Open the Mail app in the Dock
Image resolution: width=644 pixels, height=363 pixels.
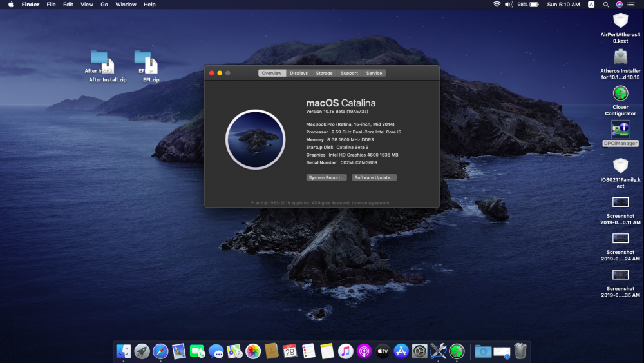coord(179,351)
